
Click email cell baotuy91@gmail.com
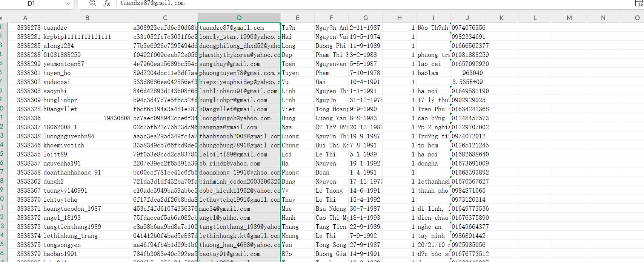239,254
